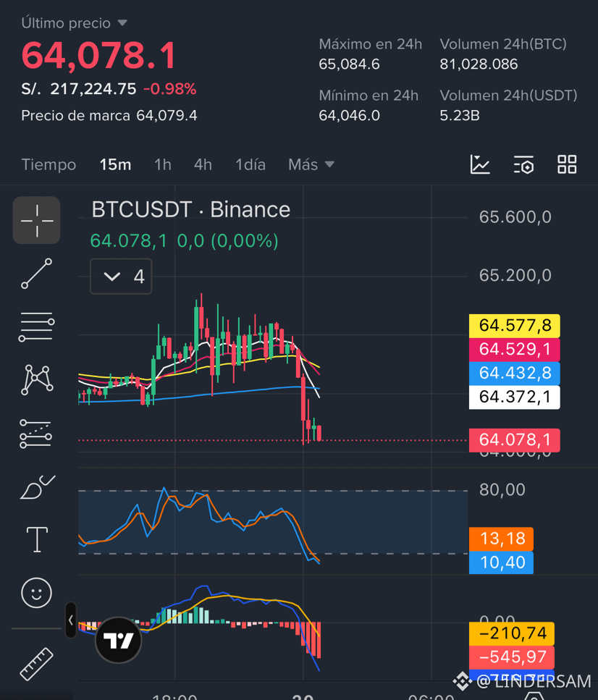Open the grid layout icon

tap(567, 165)
